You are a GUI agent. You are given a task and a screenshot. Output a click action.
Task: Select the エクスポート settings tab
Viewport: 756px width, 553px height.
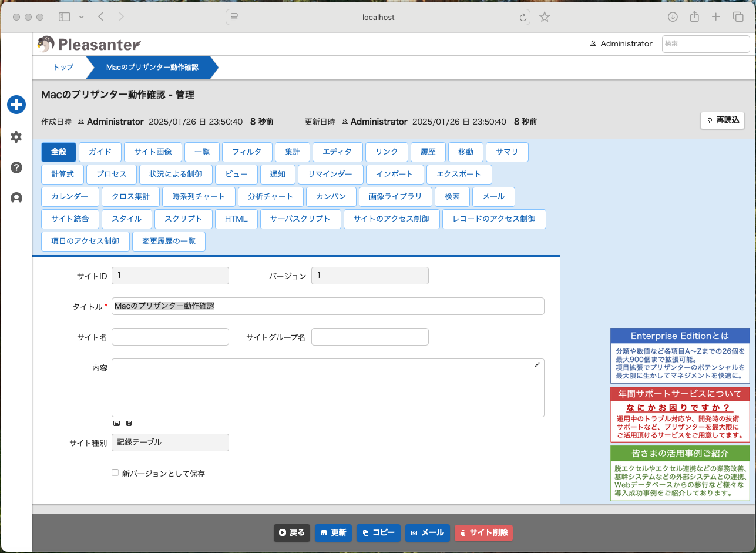(x=459, y=174)
